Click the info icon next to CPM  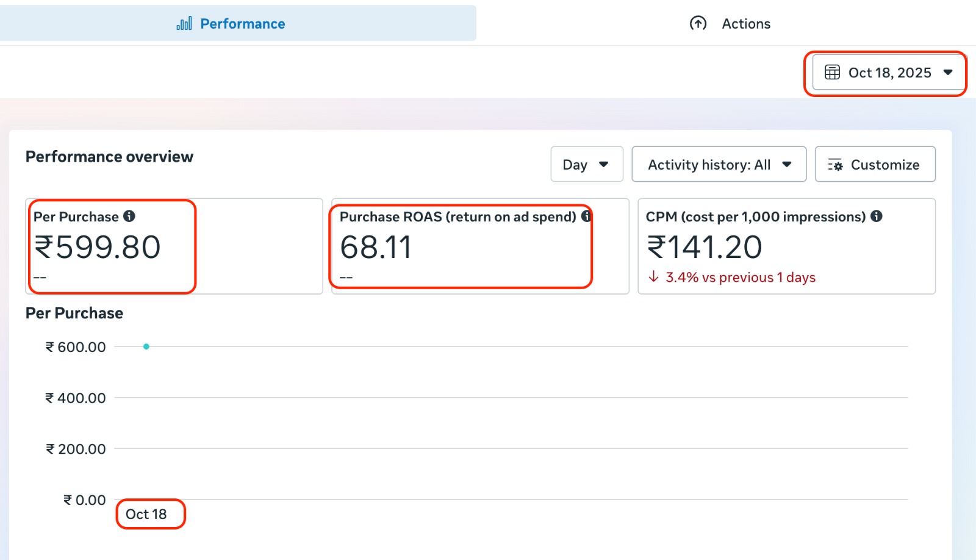coord(877,215)
